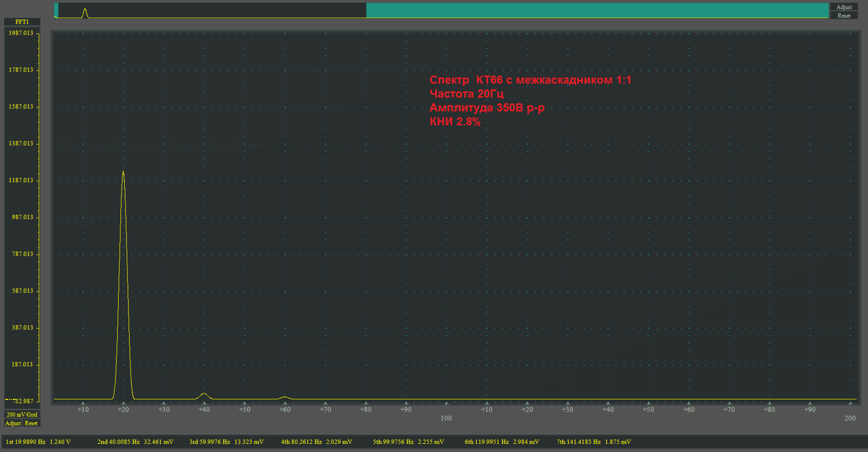Click the fundamental peak at +20
The height and width of the screenshot is (452, 868).
point(123,285)
